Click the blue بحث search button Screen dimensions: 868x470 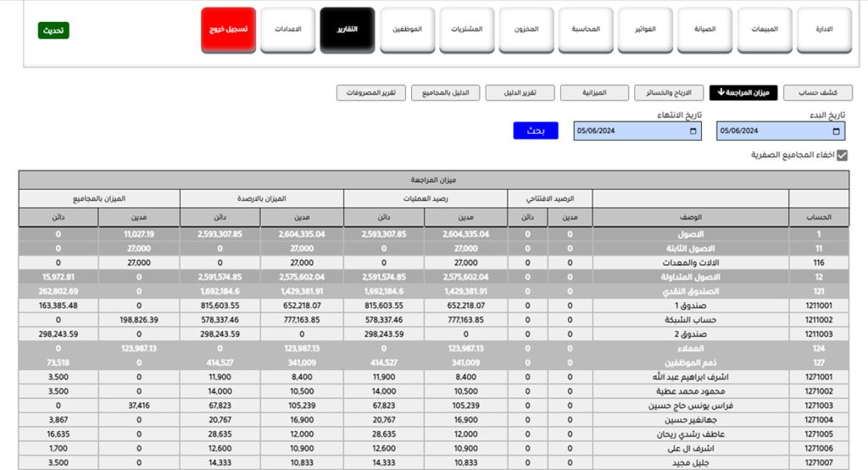pyautogui.click(x=536, y=130)
